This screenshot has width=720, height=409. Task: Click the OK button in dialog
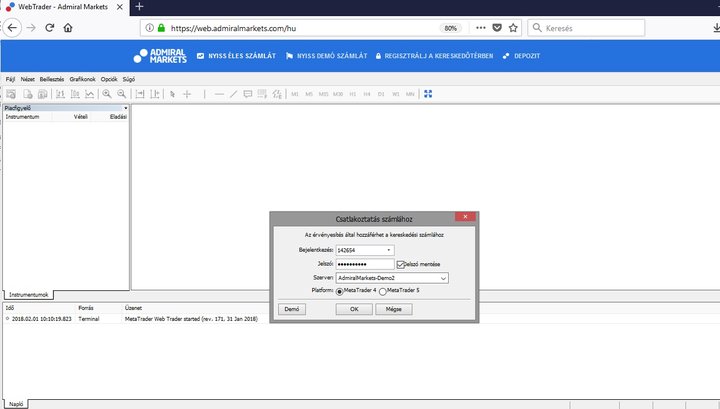(354, 309)
